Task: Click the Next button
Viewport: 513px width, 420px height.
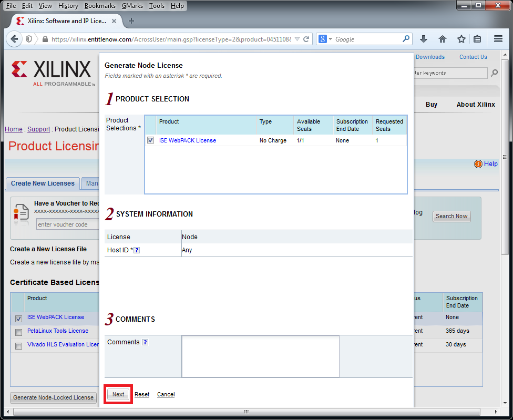Action: click(x=118, y=394)
